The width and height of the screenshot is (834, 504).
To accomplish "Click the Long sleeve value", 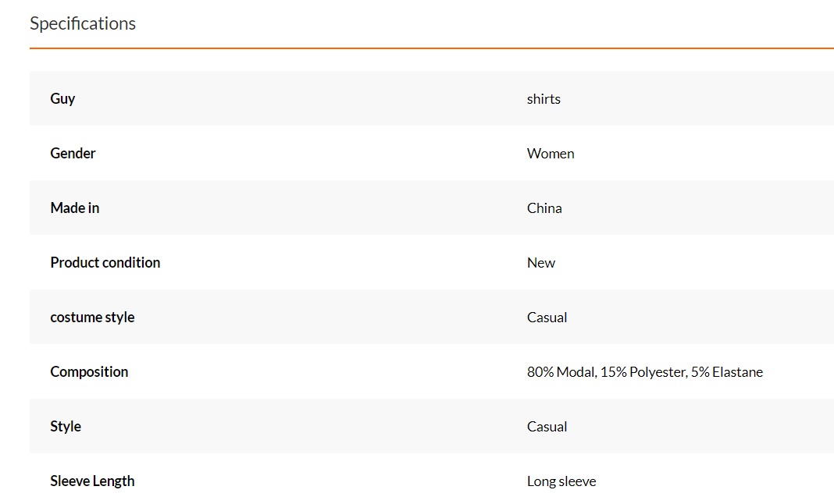I will coord(561,481).
